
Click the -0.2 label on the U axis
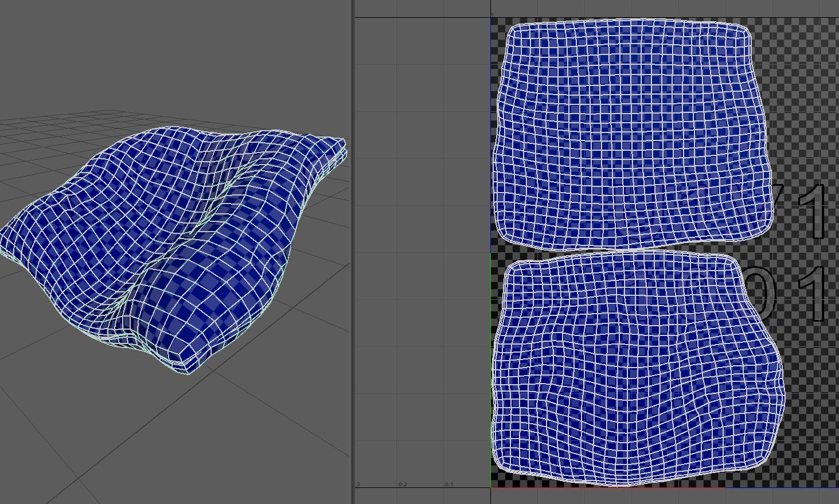pos(402,485)
